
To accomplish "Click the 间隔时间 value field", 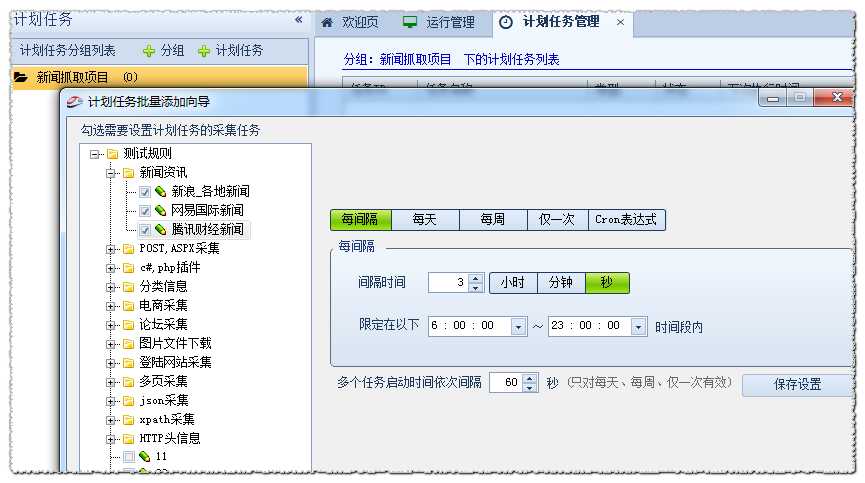I will (448, 283).
